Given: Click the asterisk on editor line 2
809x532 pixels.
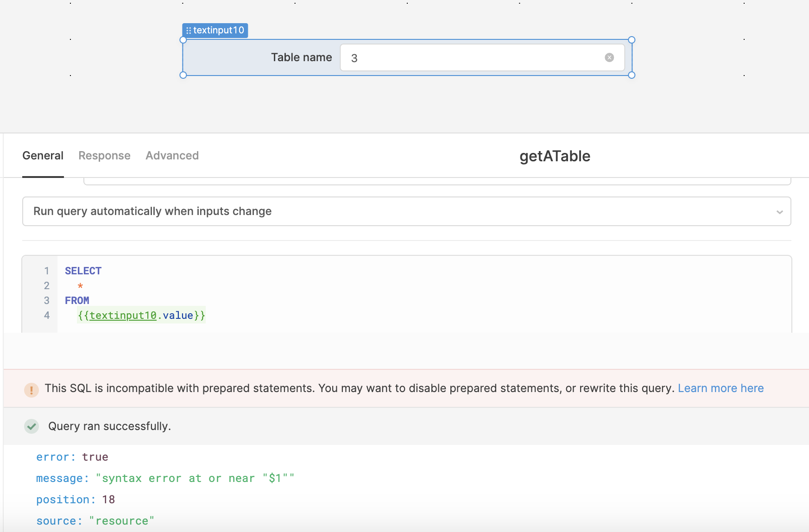Looking at the screenshot, I should point(80,286).
